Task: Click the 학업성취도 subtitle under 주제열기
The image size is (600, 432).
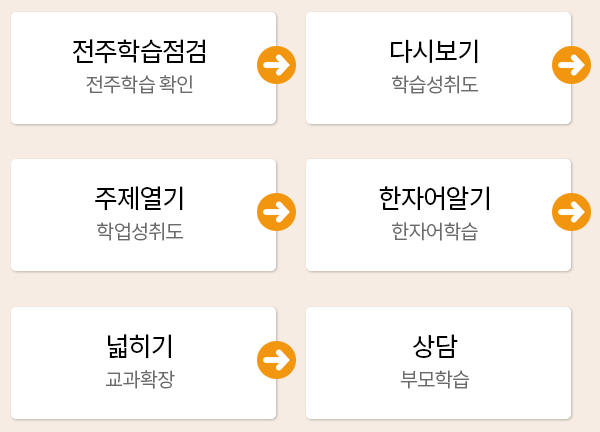Action: point(140,231)
